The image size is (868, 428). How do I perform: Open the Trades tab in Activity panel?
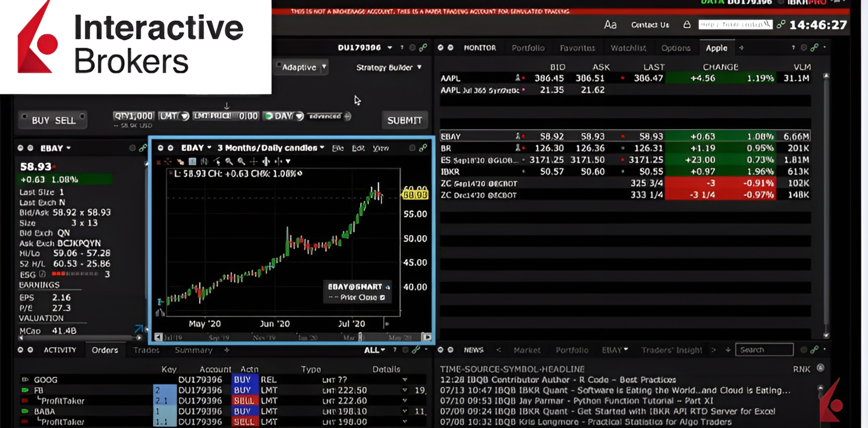click(146, 350)
